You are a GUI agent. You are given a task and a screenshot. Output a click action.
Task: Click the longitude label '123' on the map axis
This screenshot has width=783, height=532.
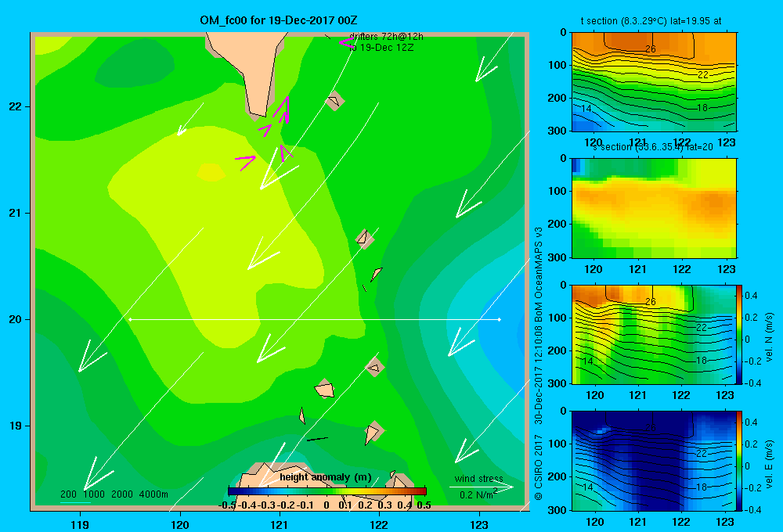[x=479, y=524]
